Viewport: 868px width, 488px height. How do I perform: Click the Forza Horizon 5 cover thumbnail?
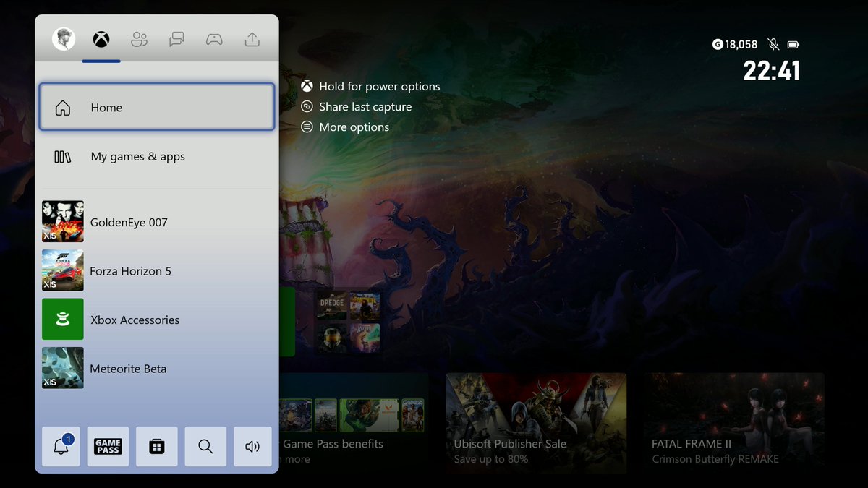[x=63, y=270]
